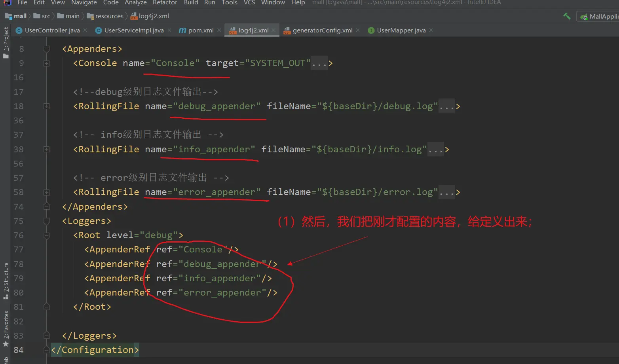Click the info-level log comment on line 37

click(148, 135)
